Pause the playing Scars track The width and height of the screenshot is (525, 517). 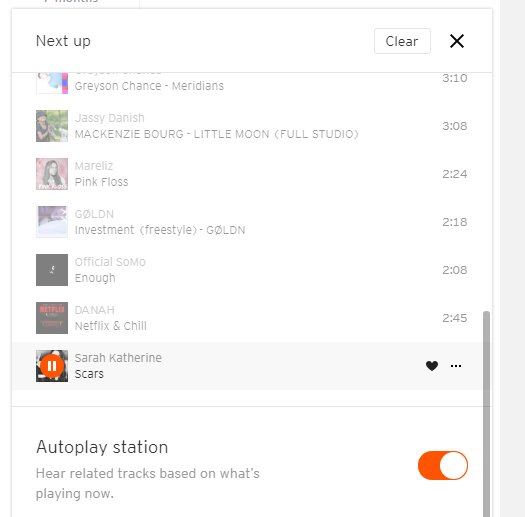click(x=52, y=366)
